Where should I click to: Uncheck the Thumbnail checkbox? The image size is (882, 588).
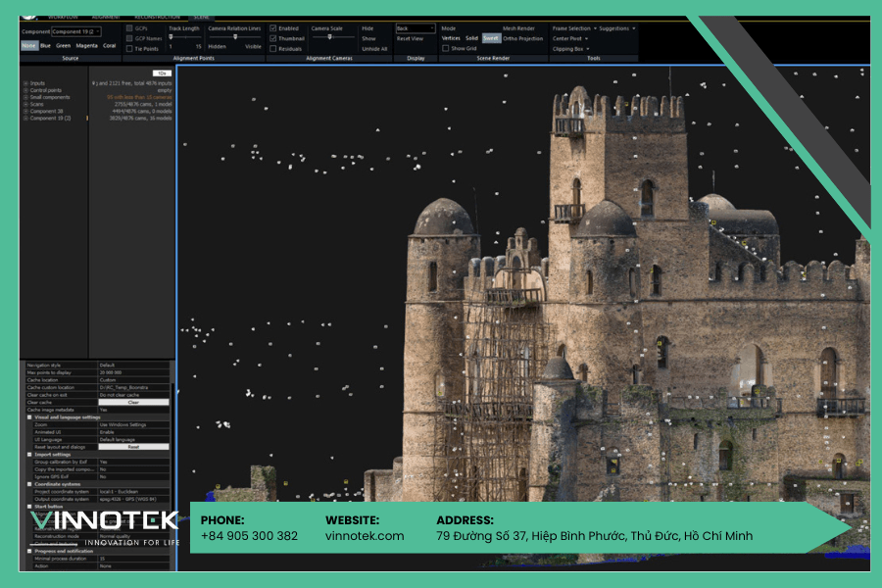[x=272, y=38]
